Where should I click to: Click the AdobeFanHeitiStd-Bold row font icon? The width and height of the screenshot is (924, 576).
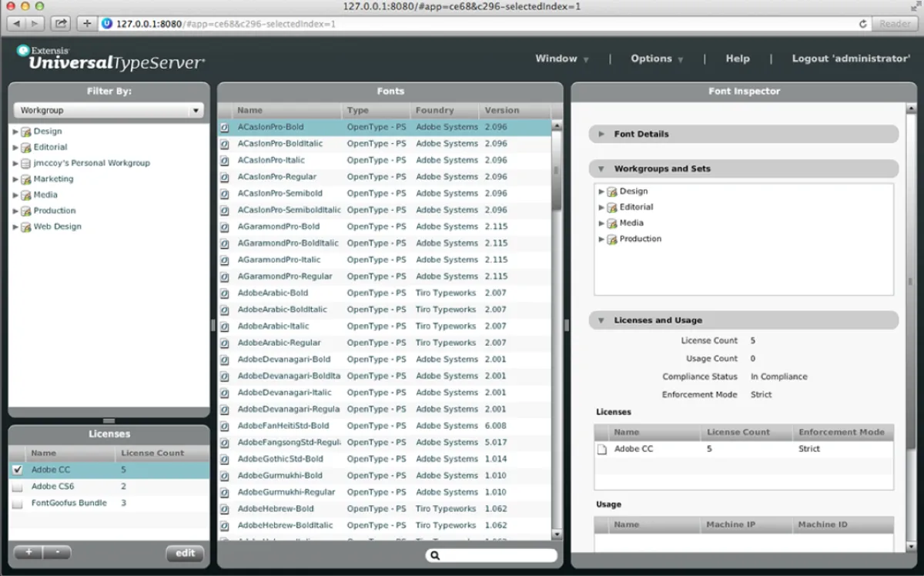point(225,426)
